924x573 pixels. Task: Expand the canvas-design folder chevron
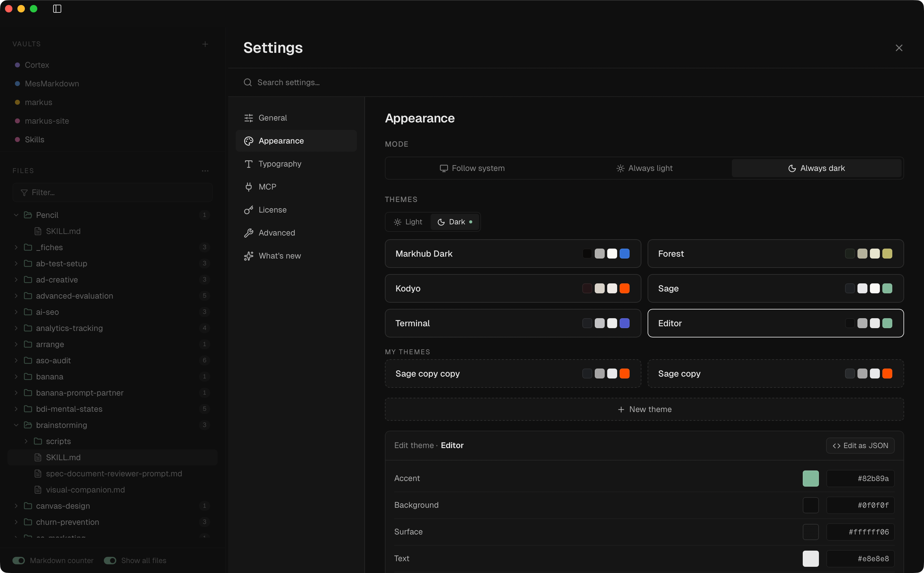(16, 506)
